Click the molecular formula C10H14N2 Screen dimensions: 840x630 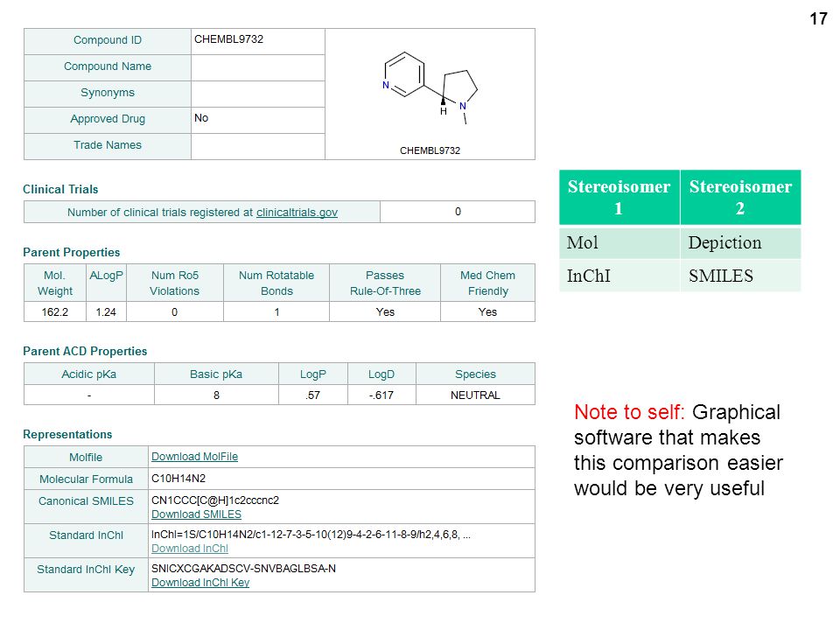(178, 479)
